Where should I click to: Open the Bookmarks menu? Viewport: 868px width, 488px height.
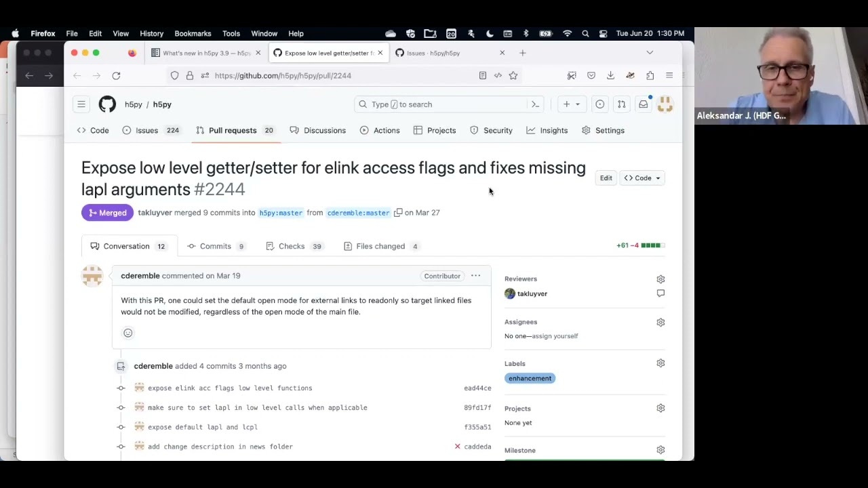click(x=193, y=33)
